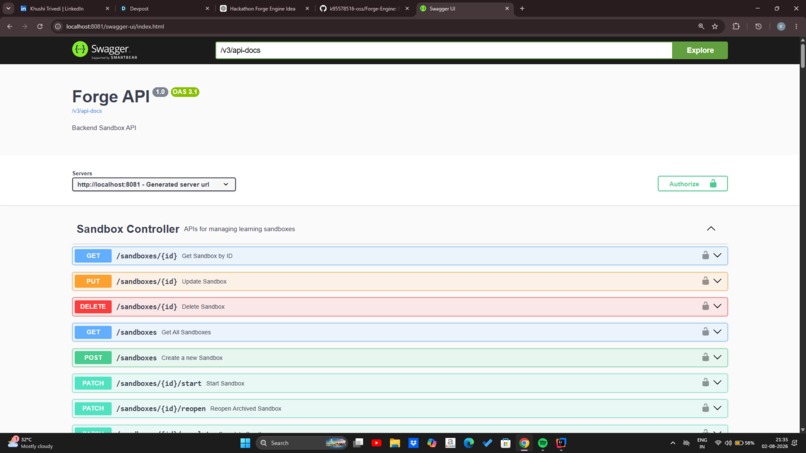
Task: Click the Explore button
Action: coord(700,50)
